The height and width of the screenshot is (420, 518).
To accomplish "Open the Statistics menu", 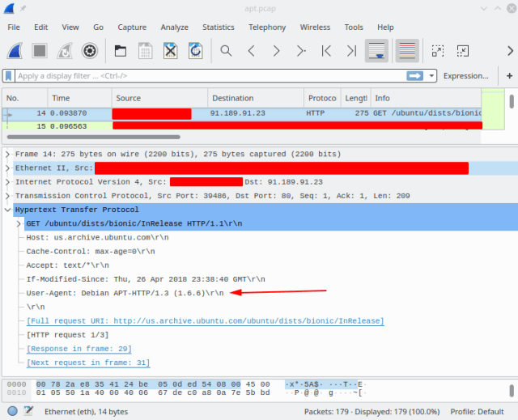I will click(x=218, y=27).
